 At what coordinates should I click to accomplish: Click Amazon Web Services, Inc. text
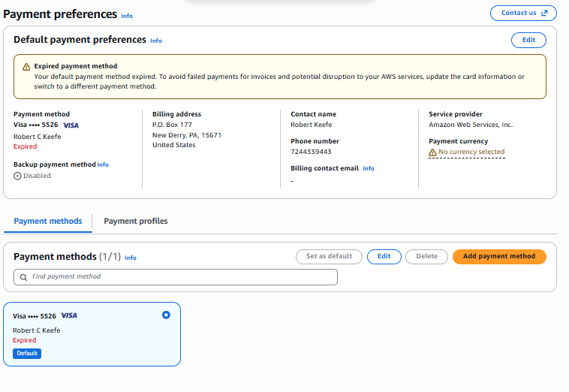tap(471, 125)
